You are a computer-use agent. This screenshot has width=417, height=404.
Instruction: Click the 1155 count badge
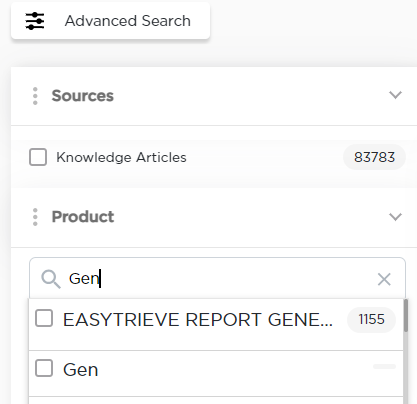(371, 320)
